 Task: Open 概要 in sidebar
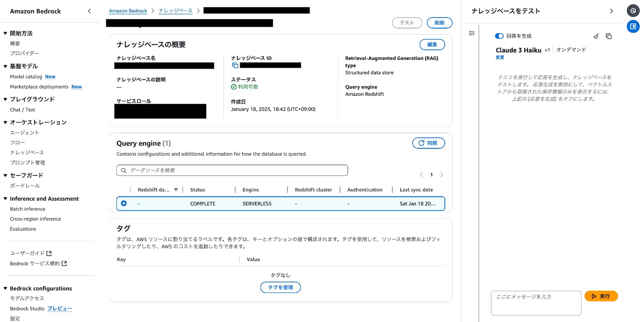coord(15,43)
